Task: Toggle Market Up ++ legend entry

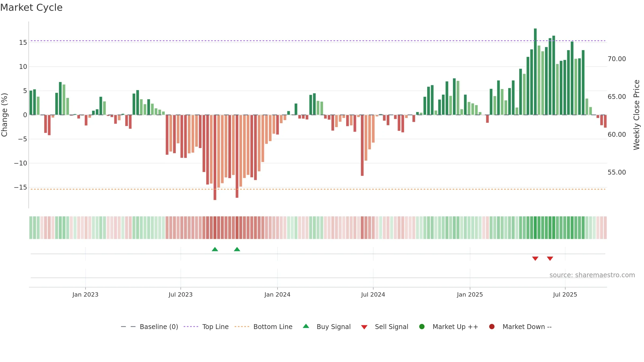Action: point(448,327)
